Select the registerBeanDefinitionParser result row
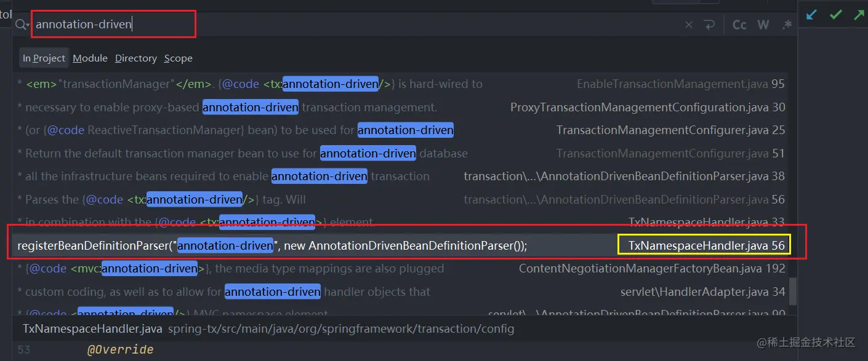The height and width of the screenshot is (361, 868). point(401,245)
